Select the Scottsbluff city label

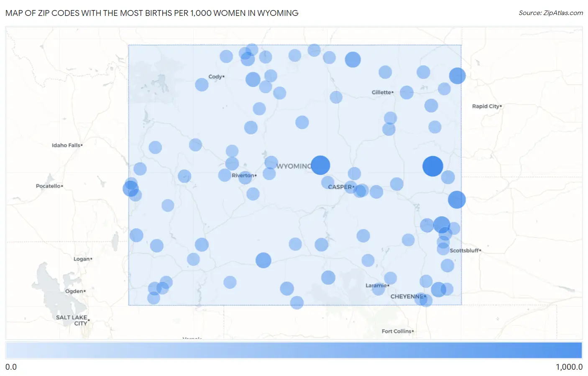point(465,251)
